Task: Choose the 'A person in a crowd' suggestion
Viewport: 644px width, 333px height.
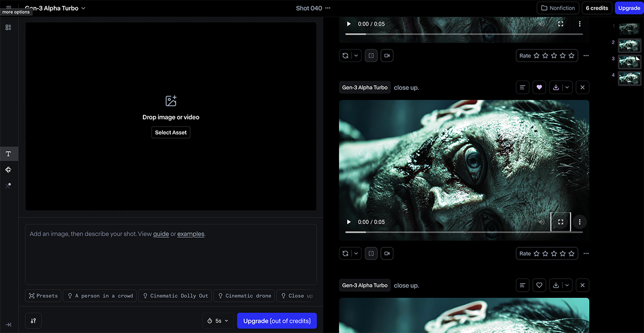Action: [100, 296]
